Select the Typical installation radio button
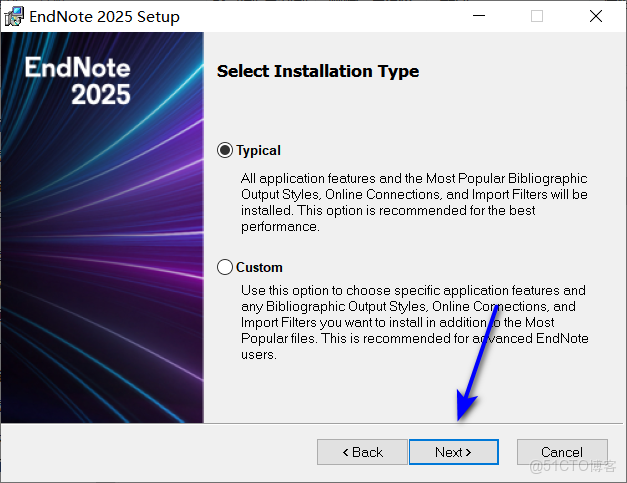This screenshot has height=483, width=627. (225, 150)
